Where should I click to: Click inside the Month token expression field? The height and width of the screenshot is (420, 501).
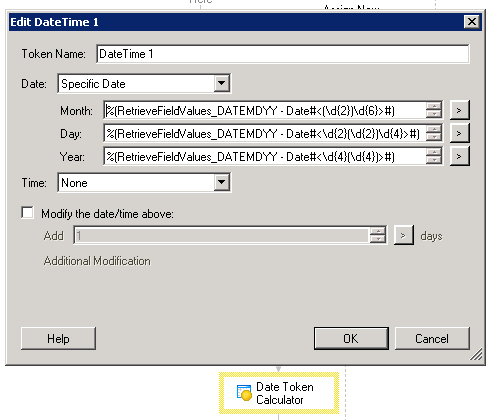click(x=265, y=110)
